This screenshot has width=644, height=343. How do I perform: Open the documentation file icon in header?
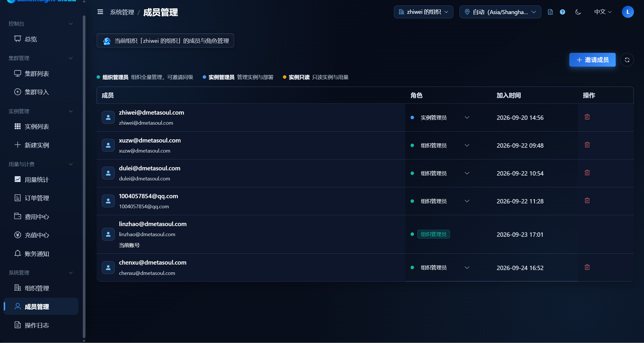coord(550,12)
